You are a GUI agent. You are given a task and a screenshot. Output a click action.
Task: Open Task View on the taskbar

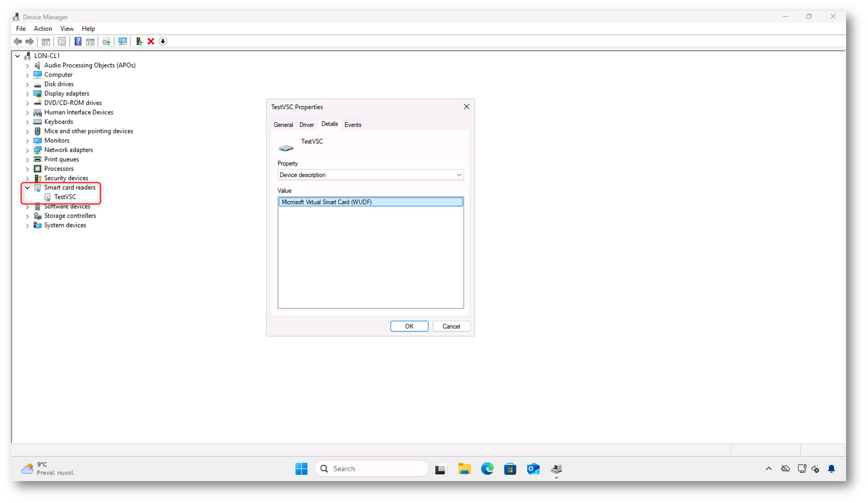pos(441,469)
